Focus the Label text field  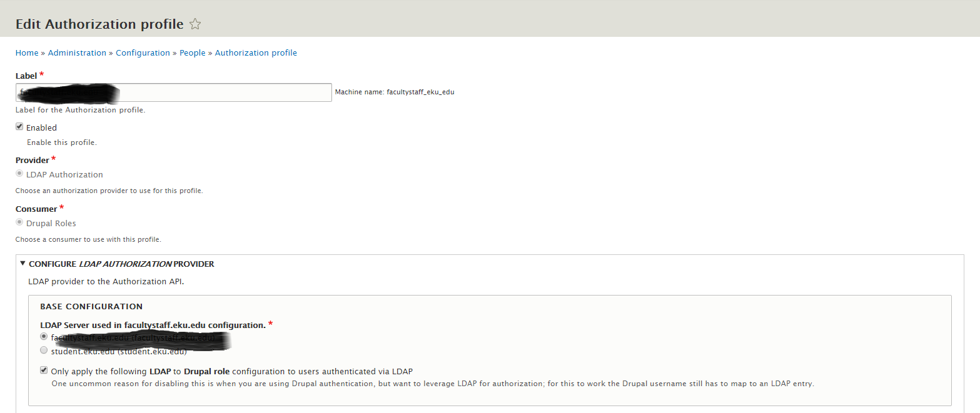(x=174, y=92)
